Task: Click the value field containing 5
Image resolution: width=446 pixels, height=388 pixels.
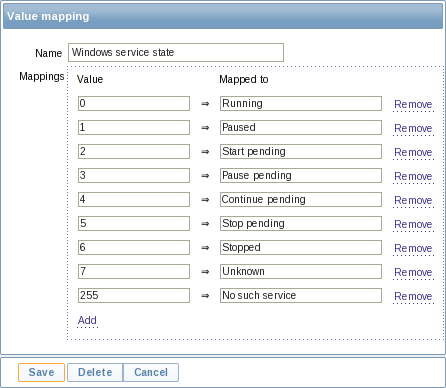Action: click(x=134, y=223)
